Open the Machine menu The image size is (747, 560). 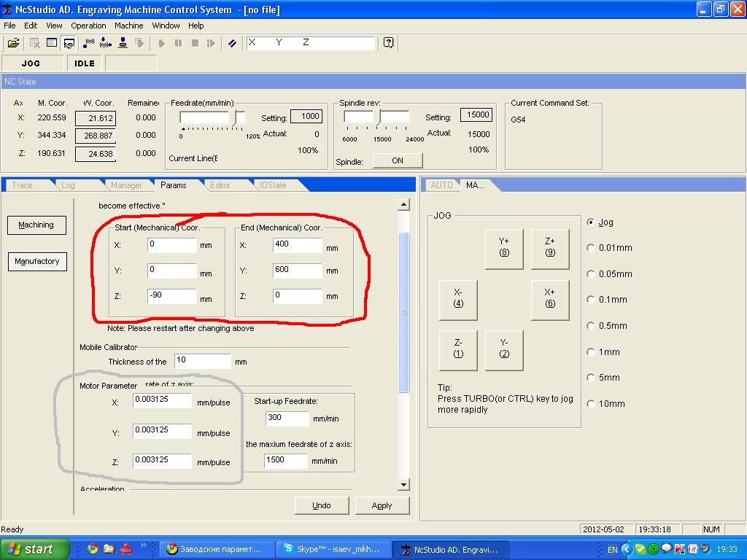pos(128,26)
